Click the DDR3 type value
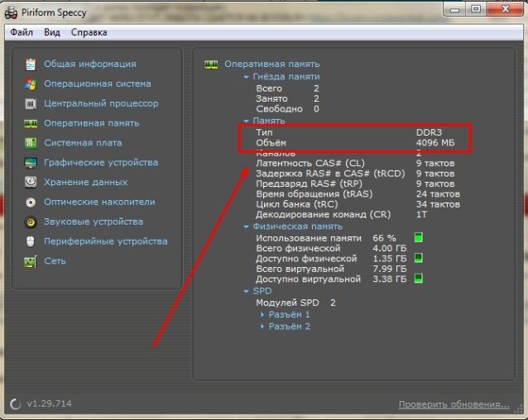The height and width of the screenshot is (420, 528). click(x=429, y=132)
